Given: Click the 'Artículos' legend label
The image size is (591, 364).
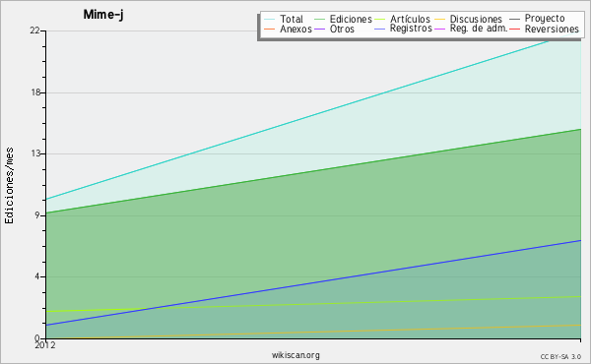Looking at the screenshot, I should pyautogui.click(x=410, y=19).
